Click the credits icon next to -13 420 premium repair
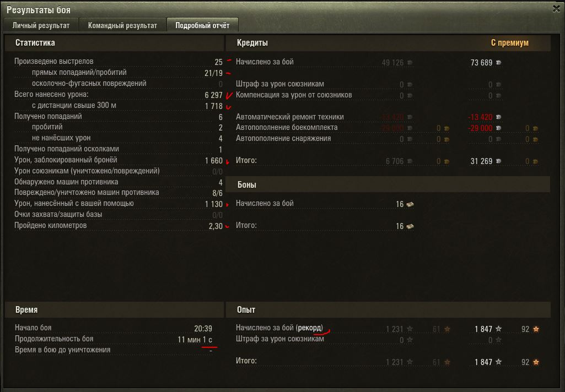The height and width of the screenshot is (392, 565). (499, 117)
